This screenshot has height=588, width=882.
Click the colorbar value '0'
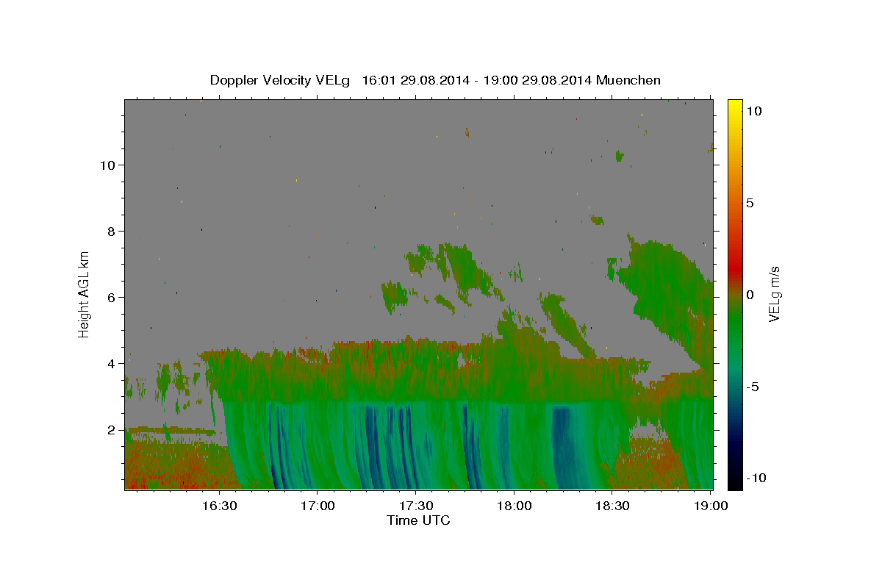click(x=750, y=295)
